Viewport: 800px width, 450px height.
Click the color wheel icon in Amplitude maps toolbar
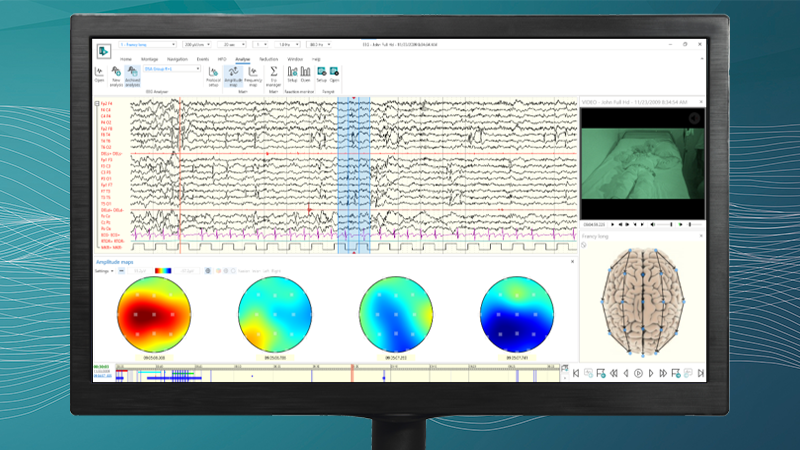pyautogui.click(x=218, y=271)
